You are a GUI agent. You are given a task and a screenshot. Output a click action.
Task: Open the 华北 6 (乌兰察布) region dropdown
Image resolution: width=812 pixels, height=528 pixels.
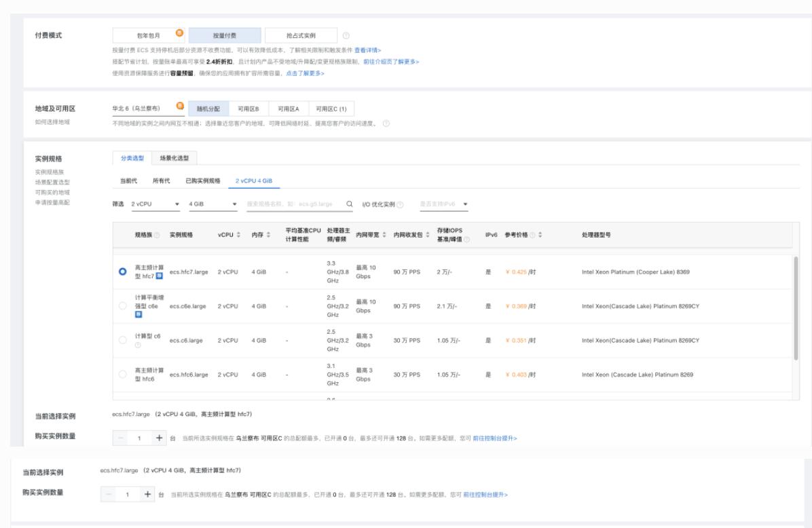[149, 109]
